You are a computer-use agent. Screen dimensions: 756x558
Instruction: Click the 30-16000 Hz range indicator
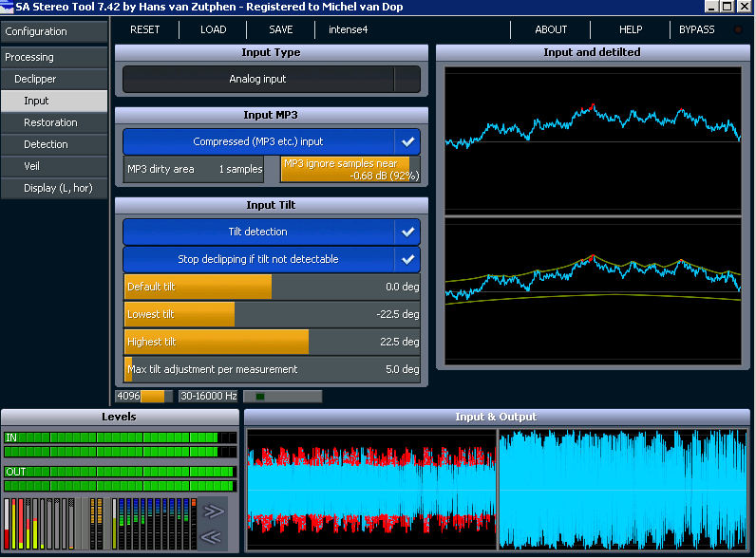(208, 396)
